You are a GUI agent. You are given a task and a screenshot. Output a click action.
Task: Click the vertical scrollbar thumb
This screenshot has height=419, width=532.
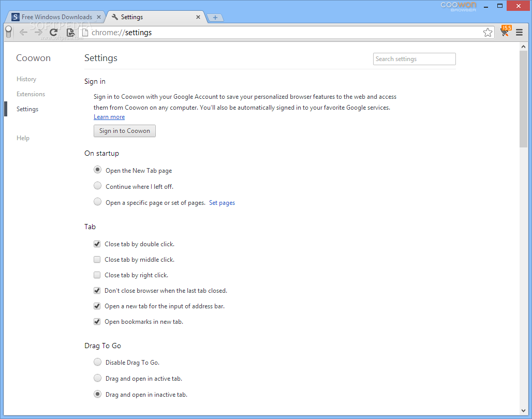coord(523,99)
